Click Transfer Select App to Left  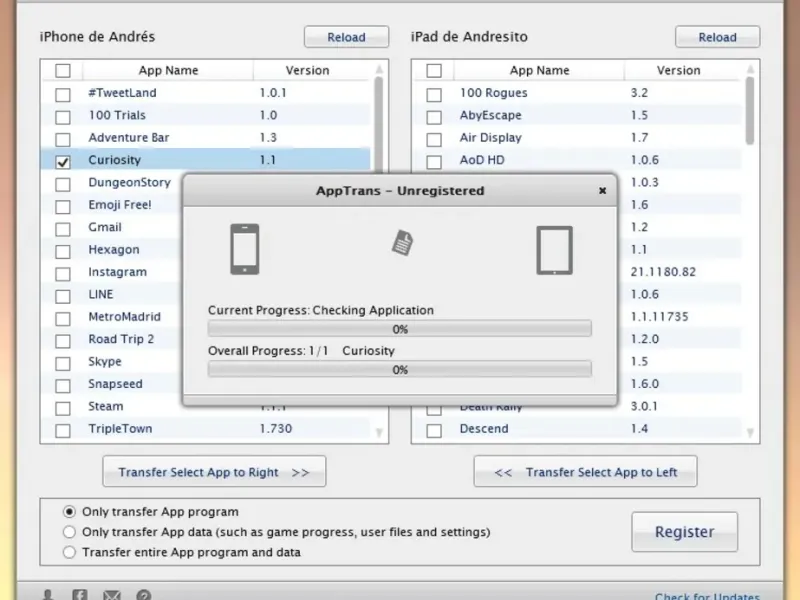[x=585, y=471]
